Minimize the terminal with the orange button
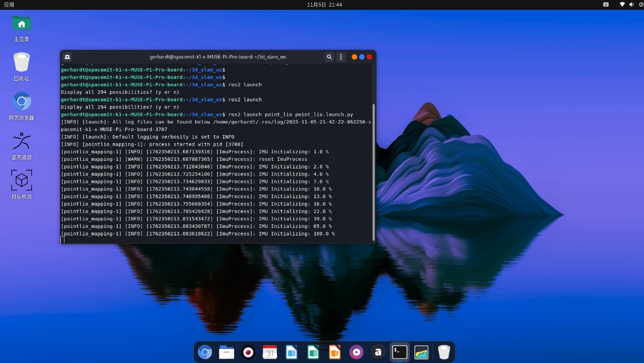Image resolution: width=644 pixels, height=363 pixels. click(354, 57)
